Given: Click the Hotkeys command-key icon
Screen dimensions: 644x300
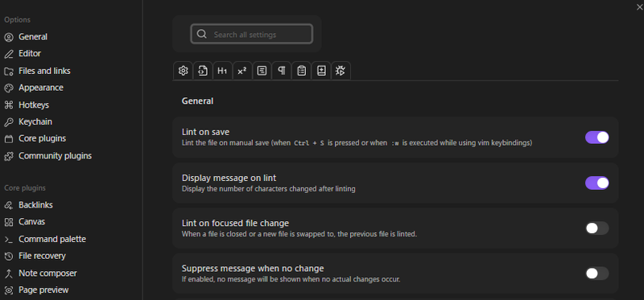Looking at the screenshot, I should click(9, 105).
